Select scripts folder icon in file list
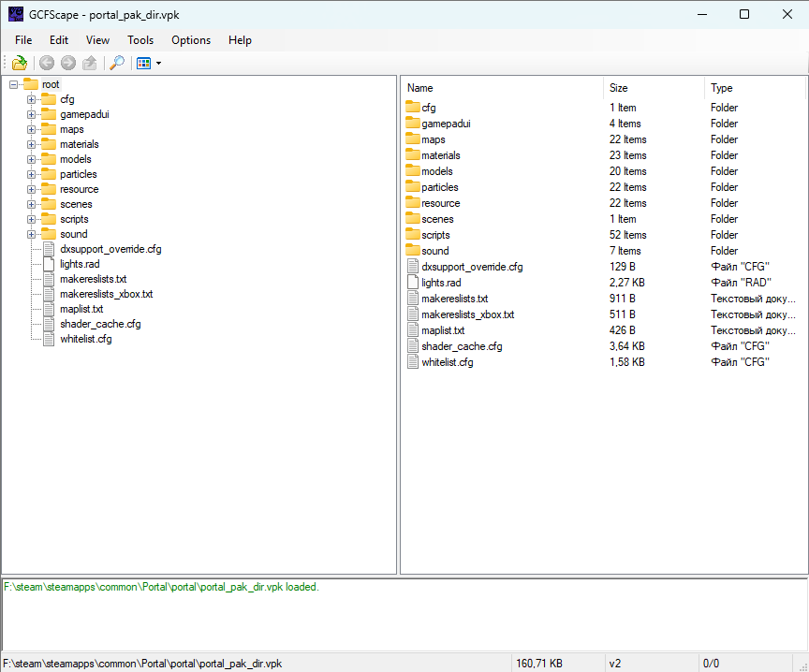Screen dimensions: 809x672 pyautogui.click(x=413, y=235)
